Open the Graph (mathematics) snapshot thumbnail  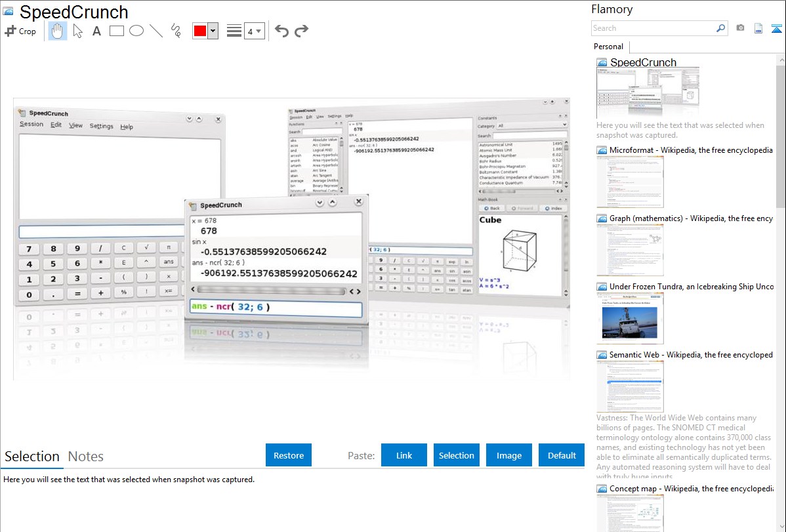tap(630, 250)
